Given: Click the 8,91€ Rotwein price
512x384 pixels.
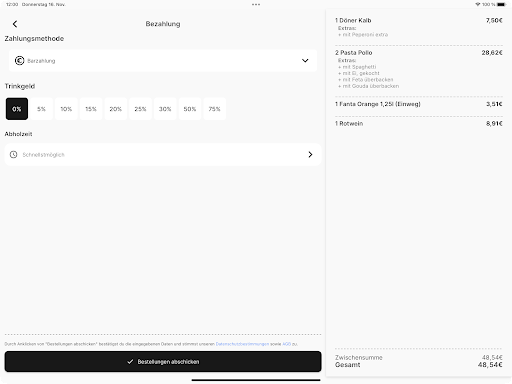Looking at the screenshot, I should click(494, 123).
